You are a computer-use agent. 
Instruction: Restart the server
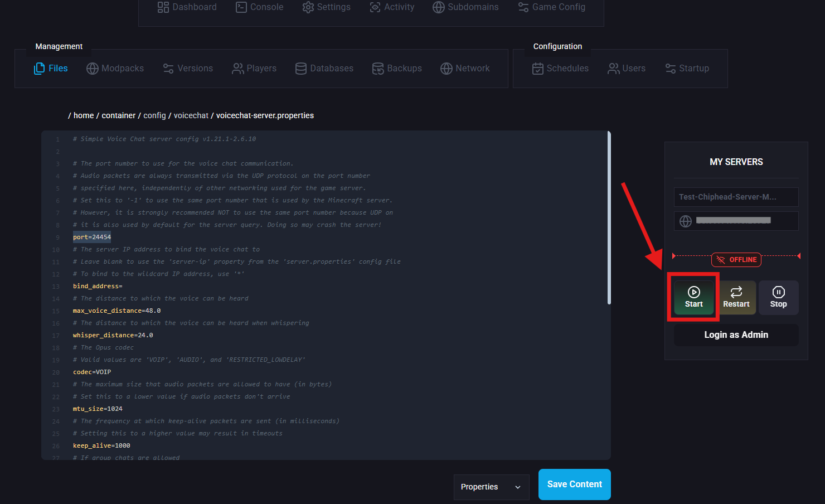[736, 298]
